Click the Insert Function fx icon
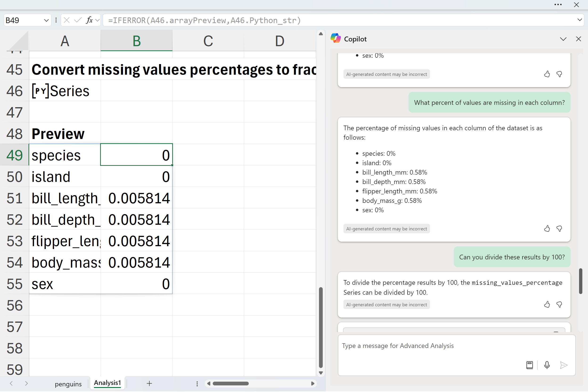Image resolution: width=588 pixels, height=392 pixels. pyautogui.click(x=89, y=20)
